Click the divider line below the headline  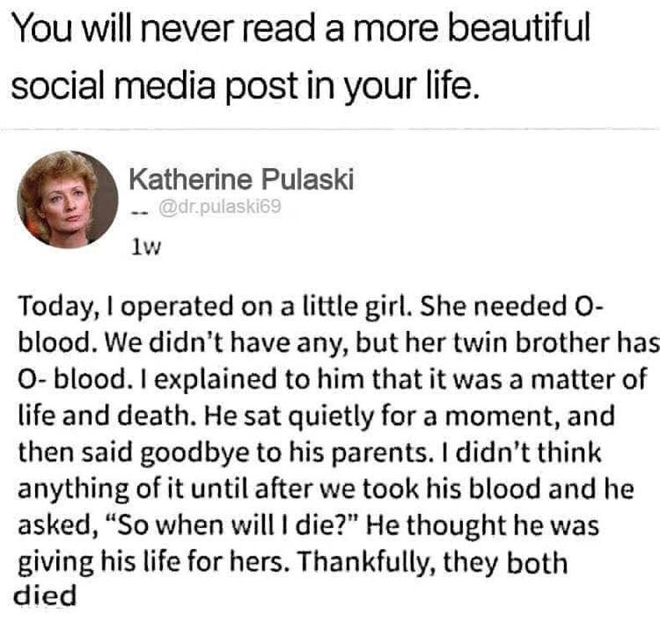point(330,129)
